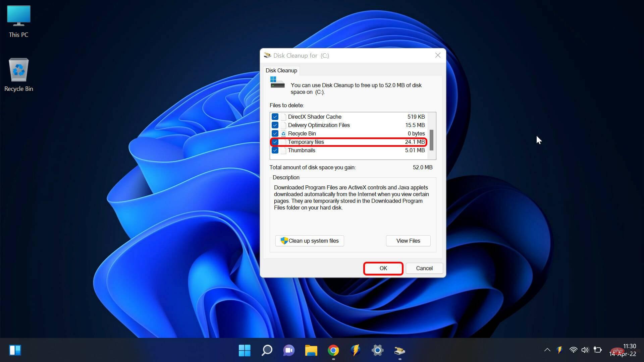Viewport: 644px width, 362px height.
Task: Toggle Thumbnails cleanup checkbox
Action: pos(275,150)
